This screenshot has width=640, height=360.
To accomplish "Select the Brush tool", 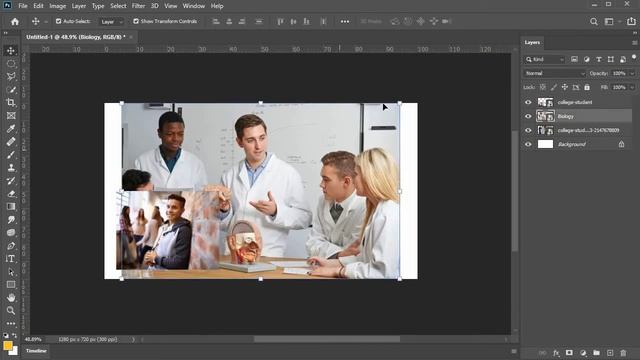I will click(11, 155).
